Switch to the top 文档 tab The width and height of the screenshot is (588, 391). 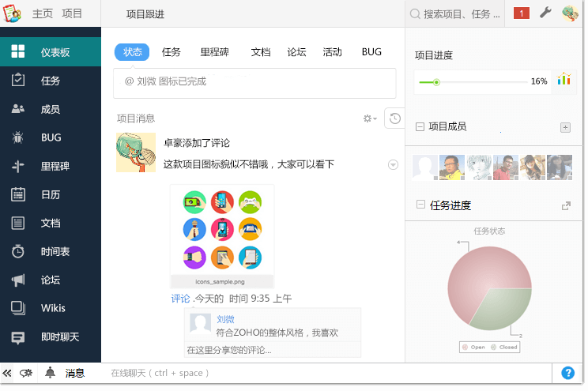[x=261, y=51]
